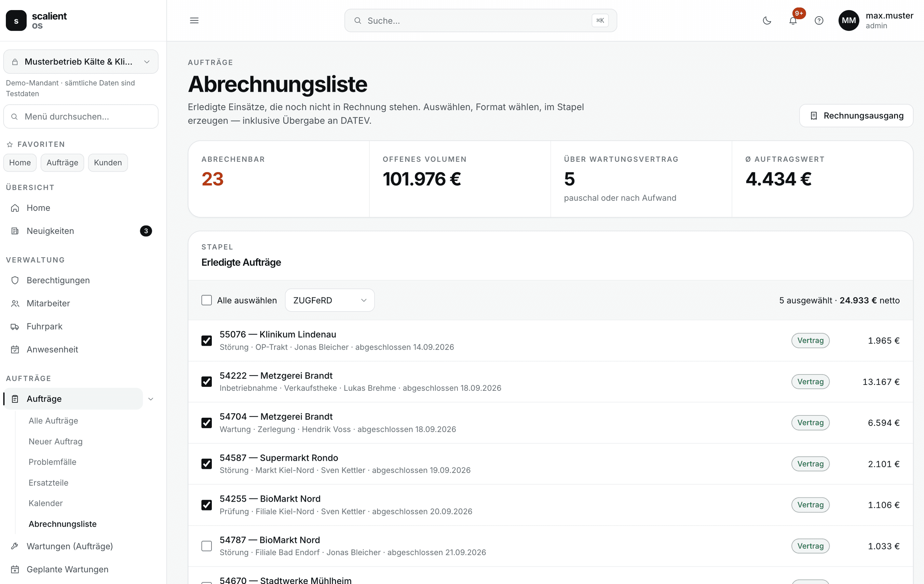This screenshot has width=924, height=584.
Task: Open the Musterbetrieb Kälte & Kli... tenant dropdown
Action: (x=81, y=61)
